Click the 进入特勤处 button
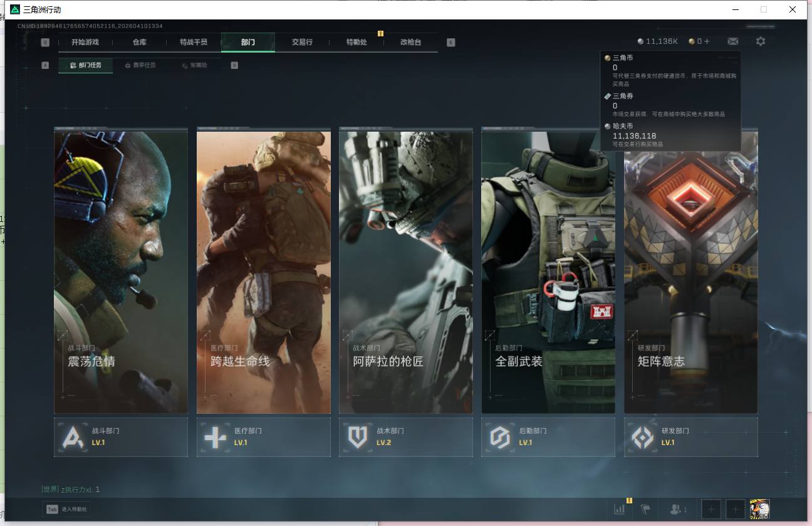The width and height of the screenshot is (812, 526). (67, 509)
